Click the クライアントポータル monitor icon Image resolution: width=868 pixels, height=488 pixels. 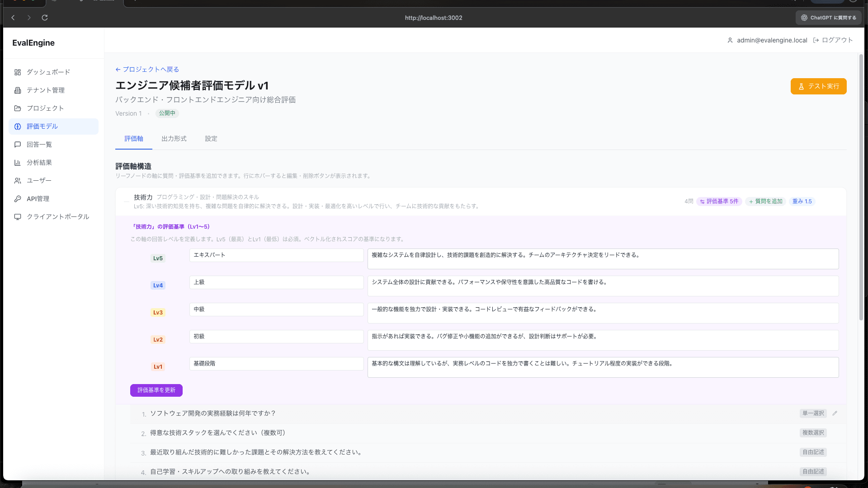(x=18, y=217)
